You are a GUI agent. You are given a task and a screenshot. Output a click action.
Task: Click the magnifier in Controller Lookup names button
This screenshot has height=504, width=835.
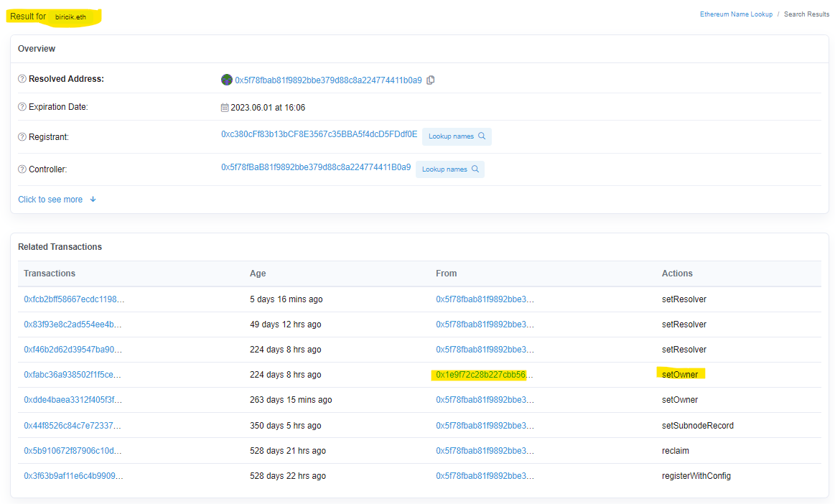[x=476, y=169]
